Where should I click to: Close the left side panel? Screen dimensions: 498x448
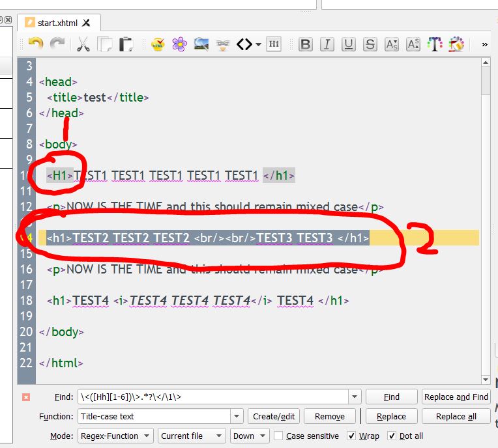tap(8, 20)
